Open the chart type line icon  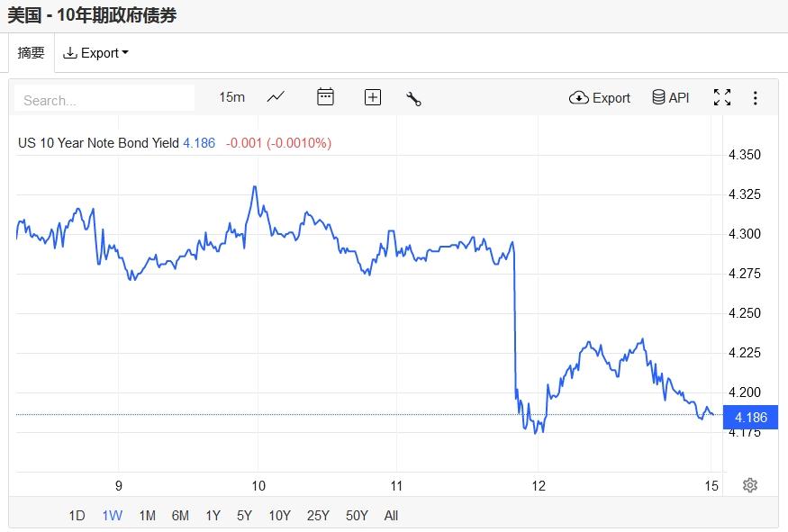276,97
